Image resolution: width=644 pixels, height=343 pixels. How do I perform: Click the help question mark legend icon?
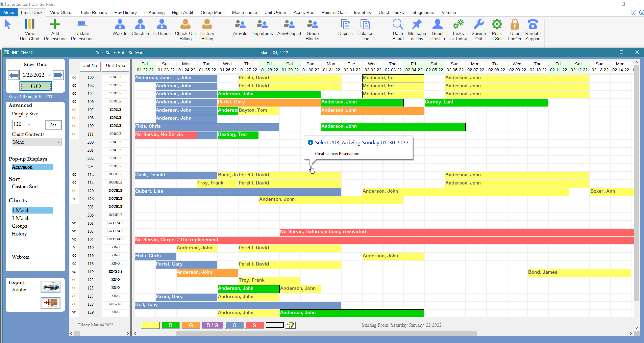(291, 325)
